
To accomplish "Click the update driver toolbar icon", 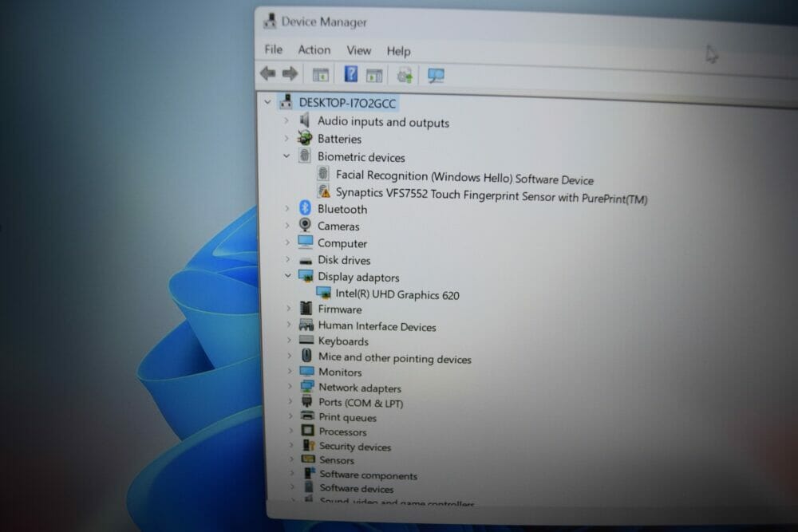I will 405,76.
